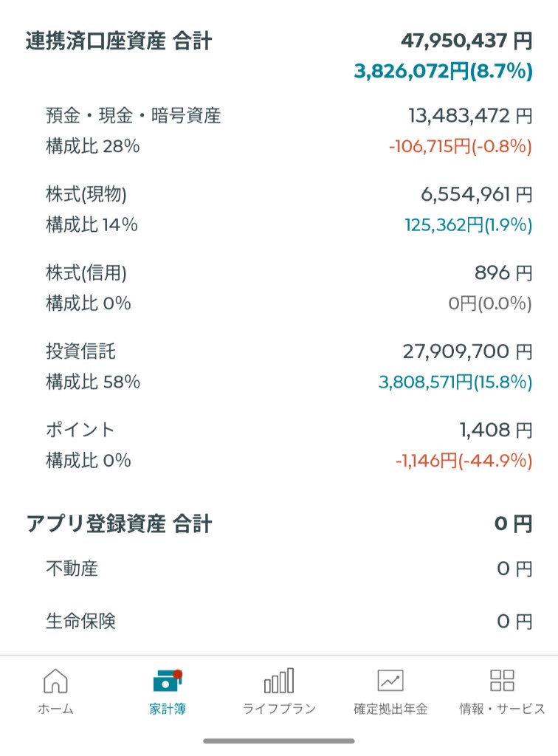The image size is (558, 756).
Task: Switch to the ホーム tab label
Action: click(x=55, y=709)
